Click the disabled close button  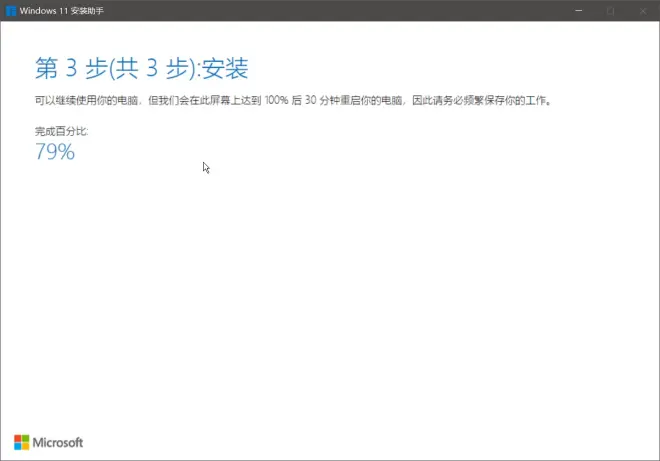[643, 11]
